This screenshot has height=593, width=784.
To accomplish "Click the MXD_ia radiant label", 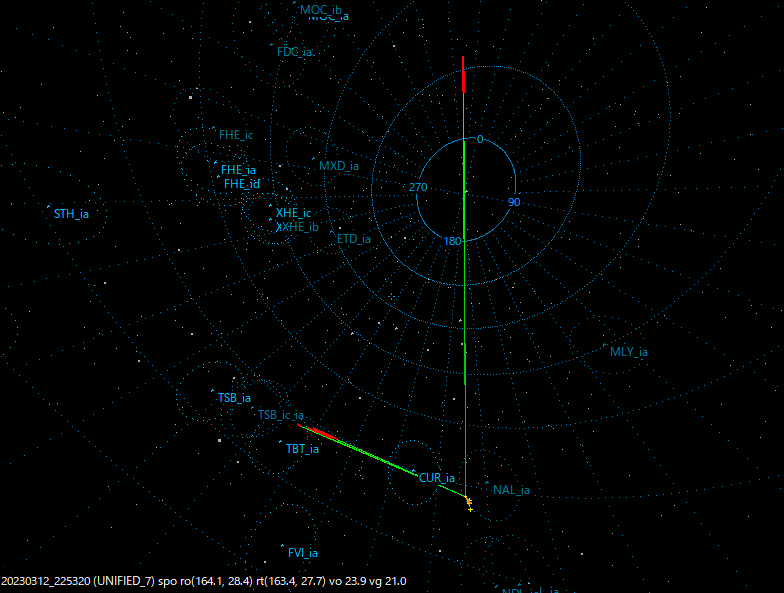I will click(339, 166).
